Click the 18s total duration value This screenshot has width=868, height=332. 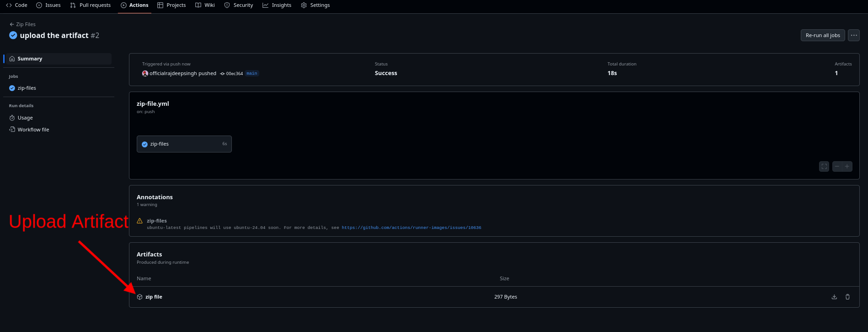(x=612, y=73)
